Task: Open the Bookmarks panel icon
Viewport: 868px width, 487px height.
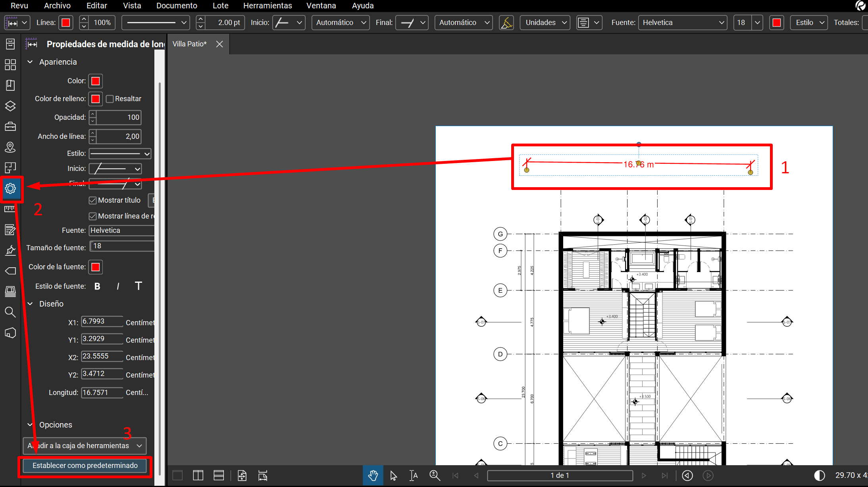Action: point(10,85)
